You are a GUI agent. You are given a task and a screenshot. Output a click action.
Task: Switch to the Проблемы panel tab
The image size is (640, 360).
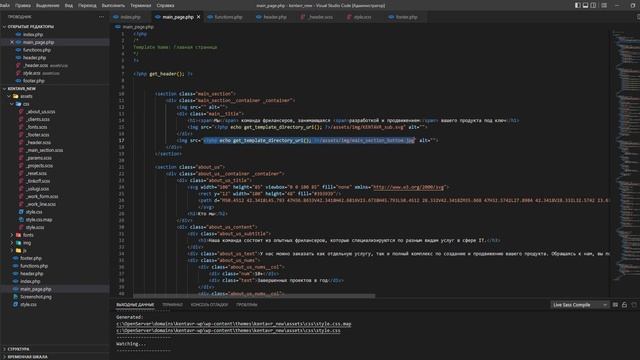click(x=247, y=305)
